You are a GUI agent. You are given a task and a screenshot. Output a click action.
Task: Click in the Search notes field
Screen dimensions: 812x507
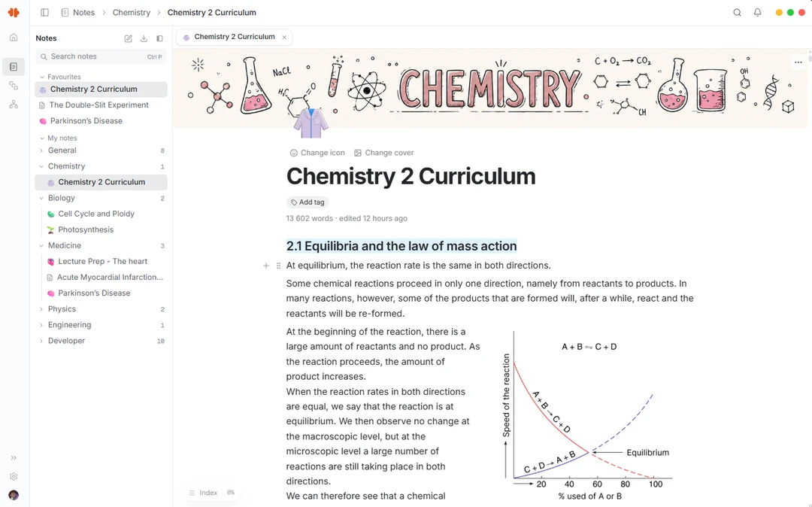[x=101, y=56]
